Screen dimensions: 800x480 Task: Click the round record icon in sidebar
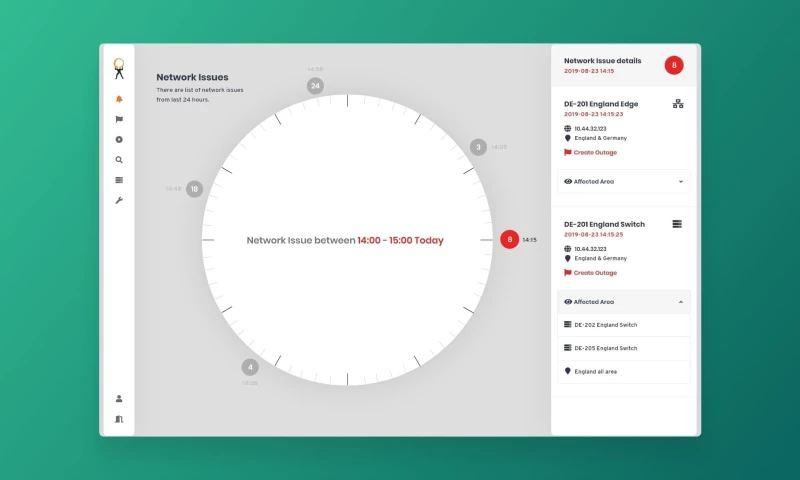pyautogui.click(x=119, y=139)
